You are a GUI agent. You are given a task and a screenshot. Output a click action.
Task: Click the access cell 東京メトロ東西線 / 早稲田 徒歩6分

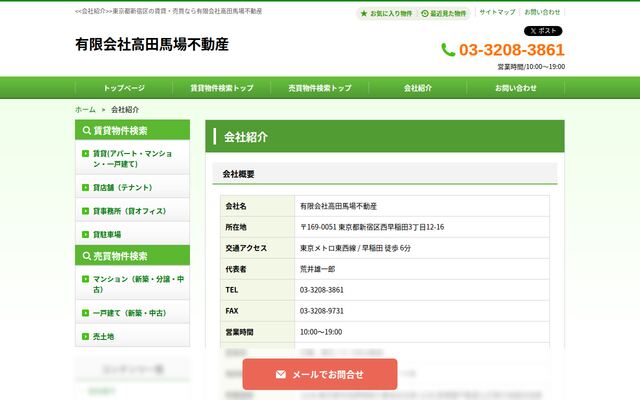pos(422,248)
